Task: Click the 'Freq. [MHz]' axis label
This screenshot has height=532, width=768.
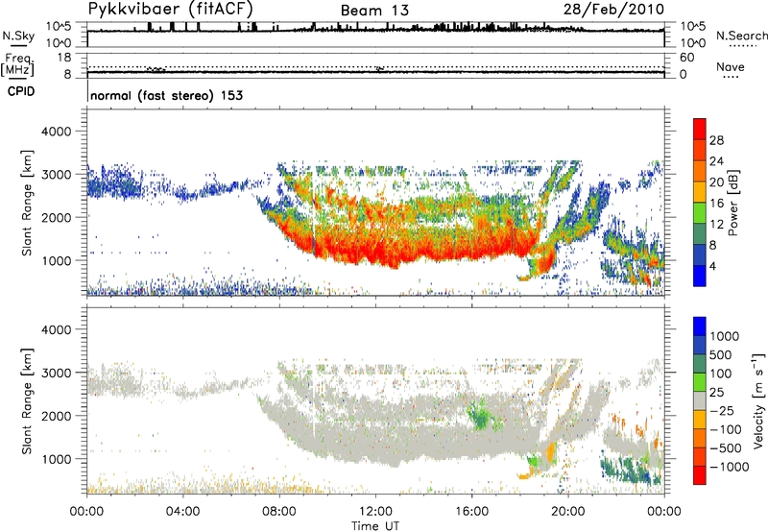Action: [x=18, y=65]
